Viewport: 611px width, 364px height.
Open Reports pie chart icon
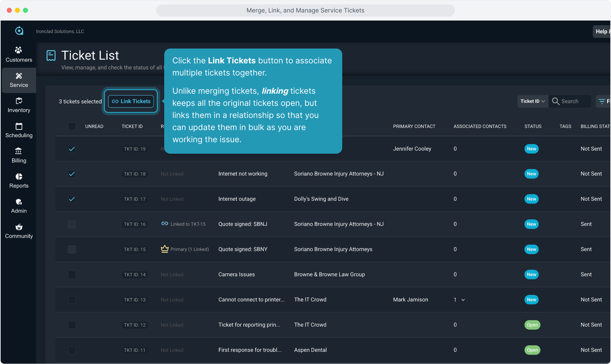pos(19,177)
